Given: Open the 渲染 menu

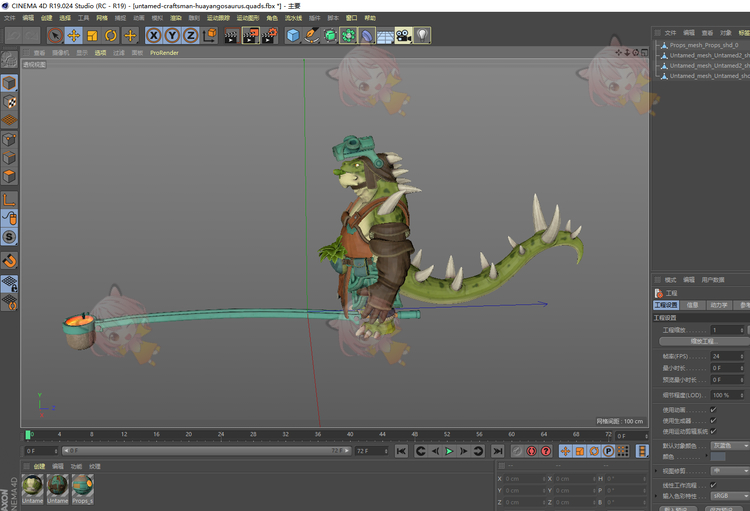Looking at the screenshot, I should pos(176,18).
